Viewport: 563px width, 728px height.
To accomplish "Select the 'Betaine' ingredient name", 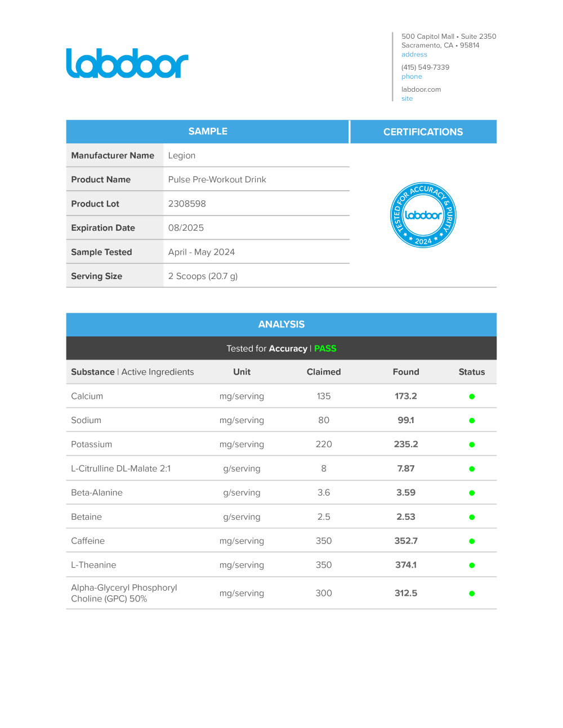I will tap(86, 517).
